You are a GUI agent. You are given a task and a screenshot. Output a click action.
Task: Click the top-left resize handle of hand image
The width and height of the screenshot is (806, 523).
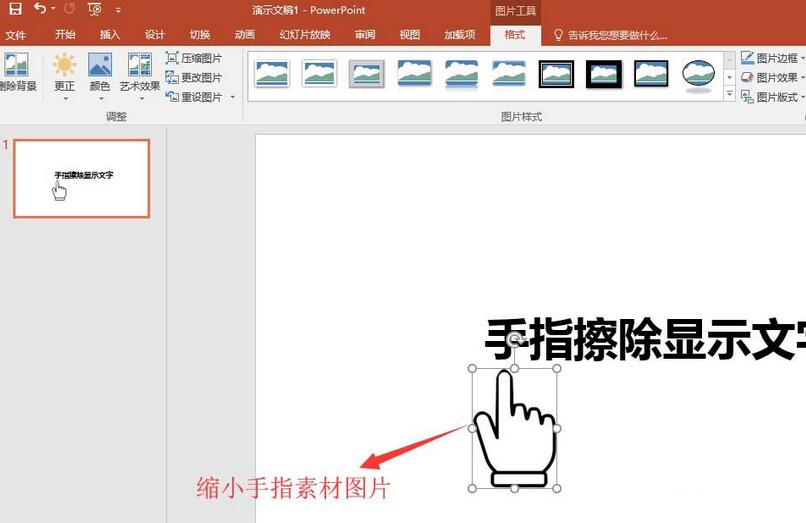tap(472, 368)
